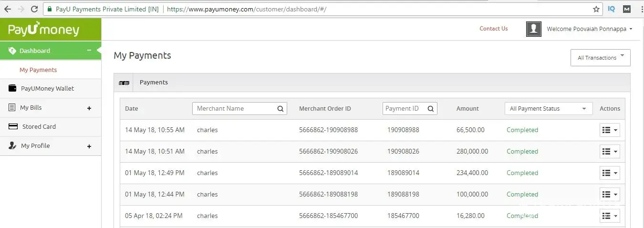The image size is (644, 228).
Task: Open the All Payment Status filter
Action: click(x=548, y=109)
